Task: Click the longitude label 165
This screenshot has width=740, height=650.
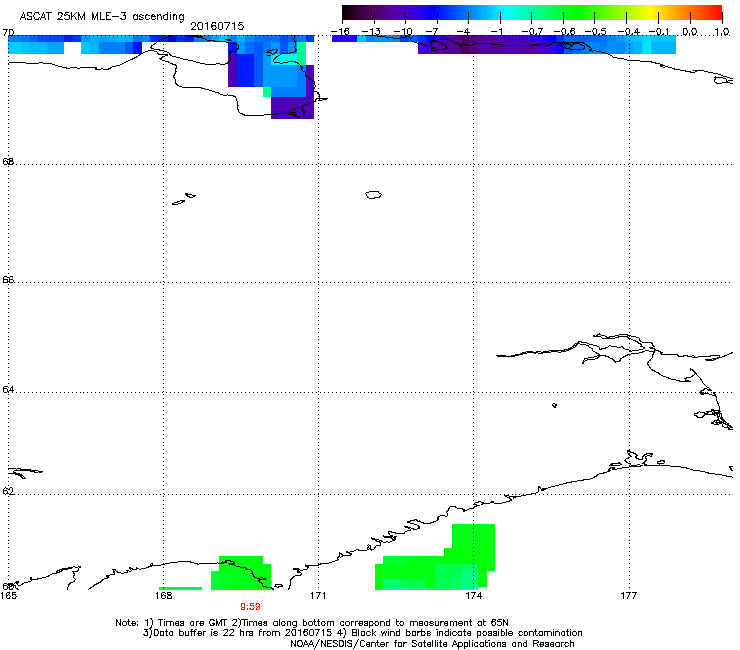Action: pos(8,596)
